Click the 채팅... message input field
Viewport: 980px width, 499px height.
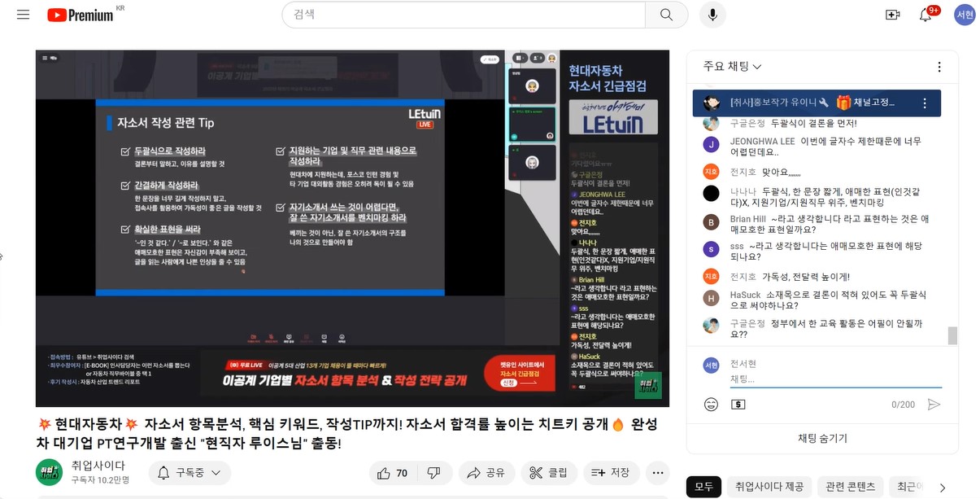pyautogui.click(x=835, y=379)
